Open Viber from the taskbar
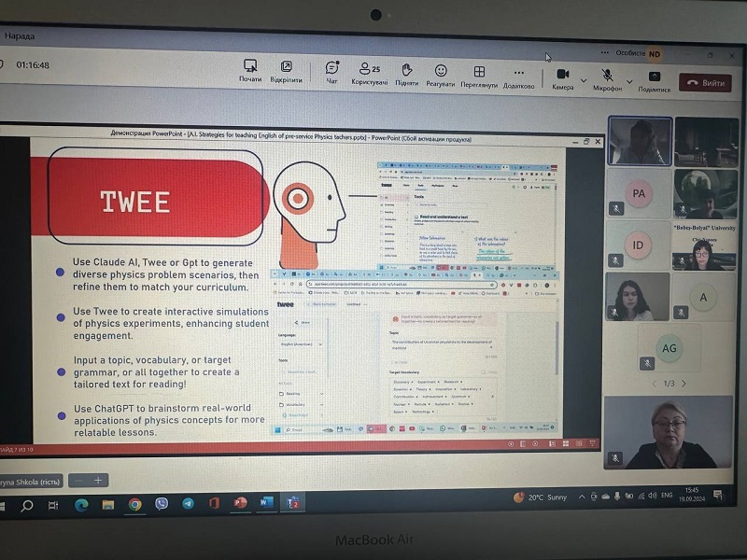This screenshot has width=747, height=560. click(x=162, y=504)
